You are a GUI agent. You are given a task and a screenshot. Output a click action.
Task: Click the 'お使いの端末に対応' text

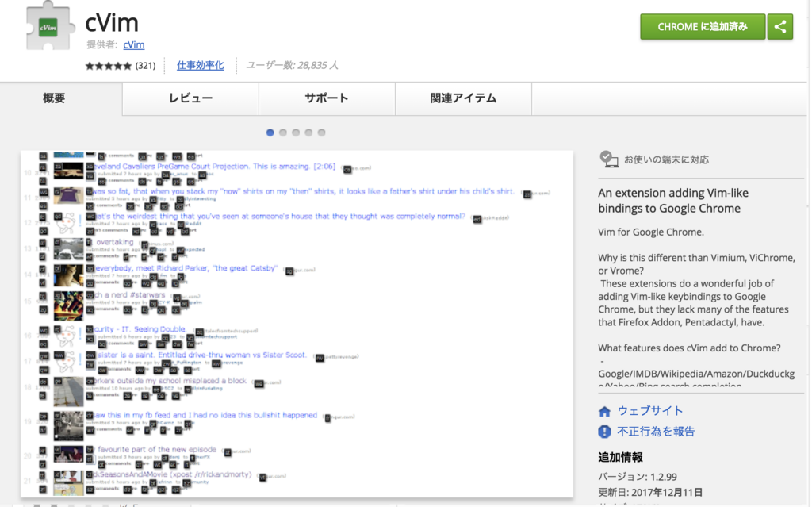pos(666,159)
